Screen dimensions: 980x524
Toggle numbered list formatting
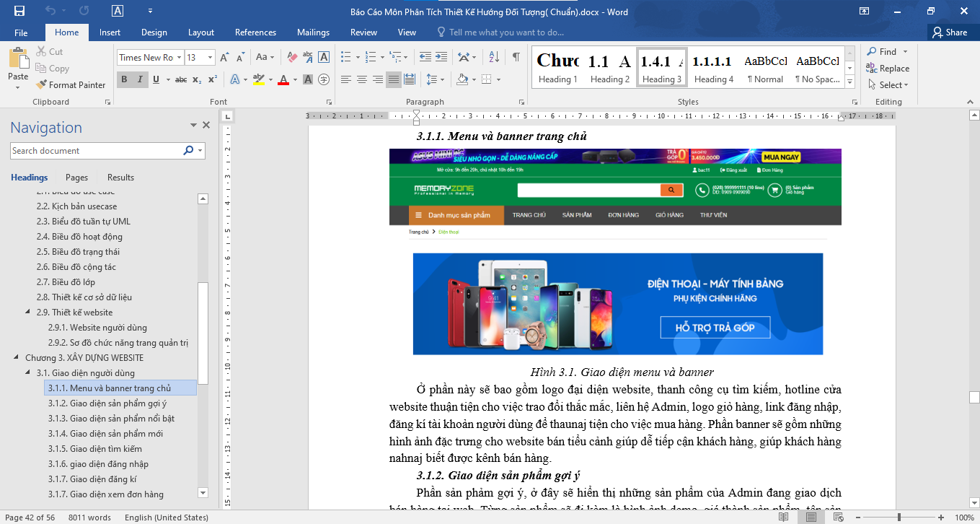tap(370, 58)
